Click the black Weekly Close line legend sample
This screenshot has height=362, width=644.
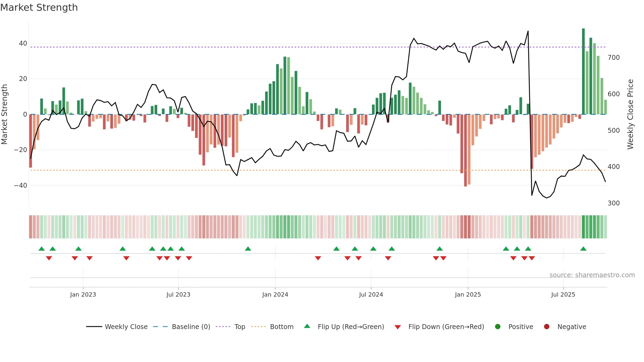94,327
